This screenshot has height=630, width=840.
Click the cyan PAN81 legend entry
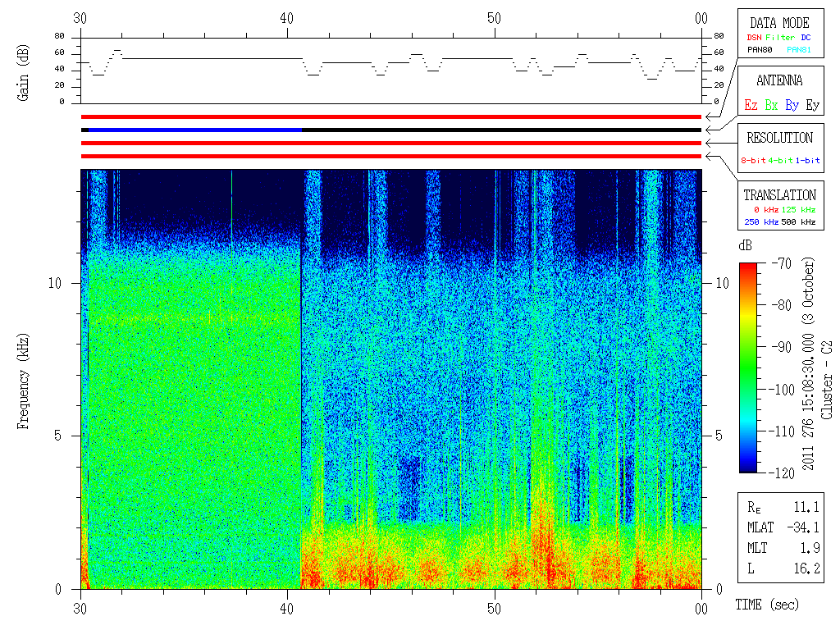tap(799, 50)
